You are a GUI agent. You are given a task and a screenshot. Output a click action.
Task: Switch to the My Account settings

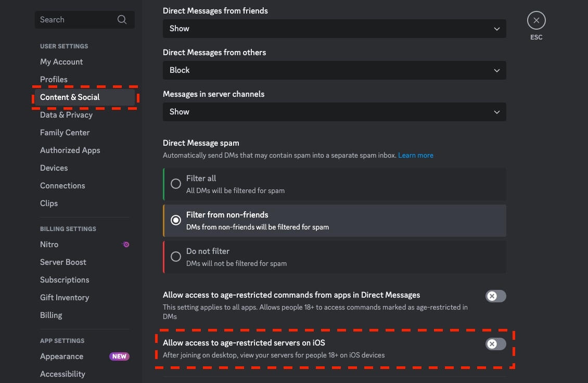(x=61, y=61)
